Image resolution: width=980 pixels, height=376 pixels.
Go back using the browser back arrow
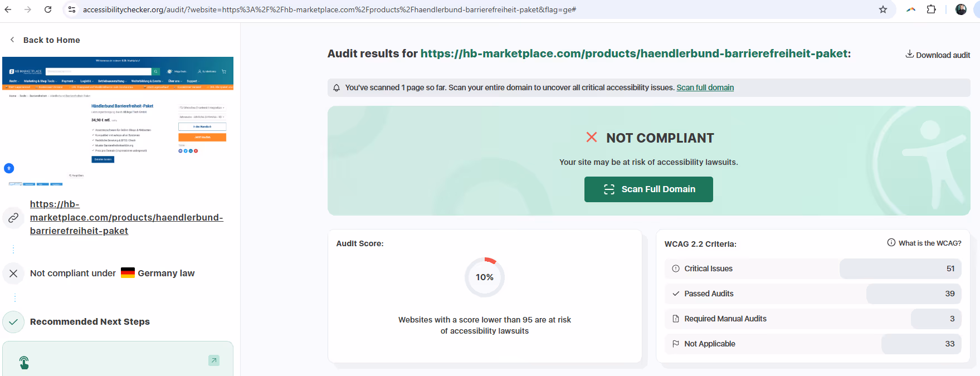tap(8, 9)
